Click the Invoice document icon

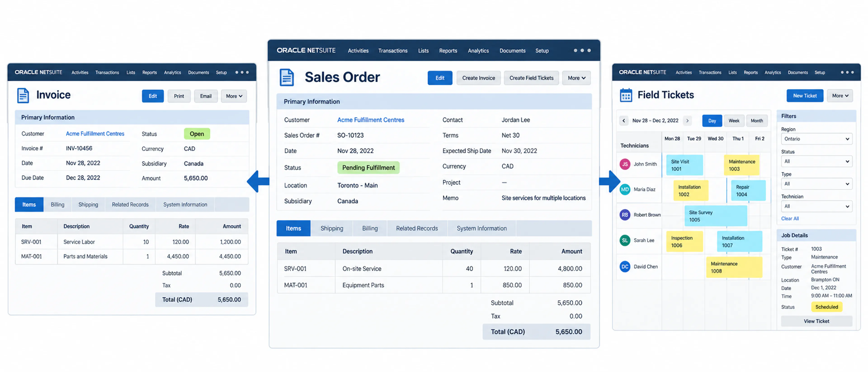23,95
